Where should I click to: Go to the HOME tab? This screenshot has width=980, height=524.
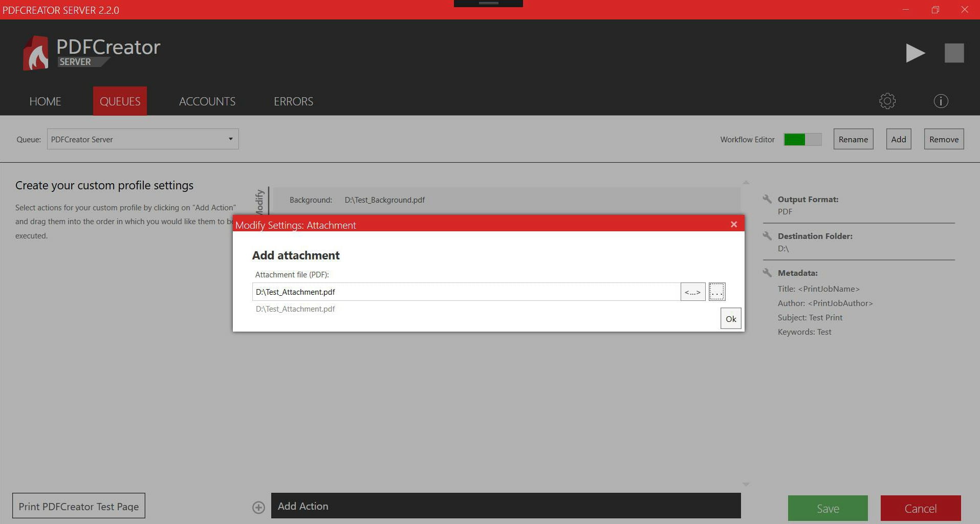click(x=45, y=101)
